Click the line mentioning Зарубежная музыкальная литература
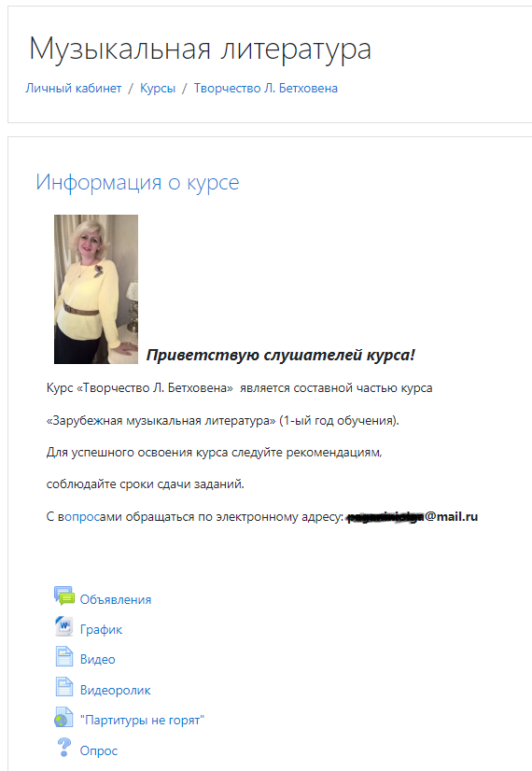Image resolution: width=532 pixels, height=771 pixels. point(222,420)
